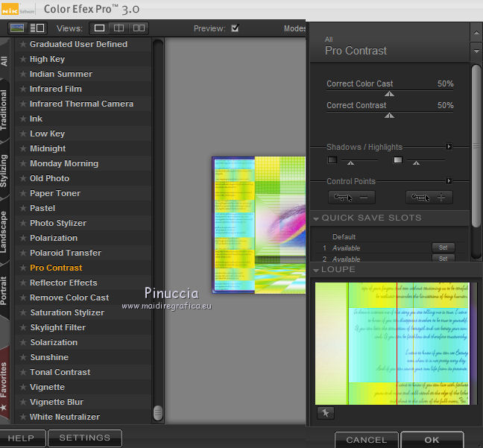The height and width of the screenshot is (448, 483).
Task: Open the Stylizing category tab
Action: [x=4, y=171]
